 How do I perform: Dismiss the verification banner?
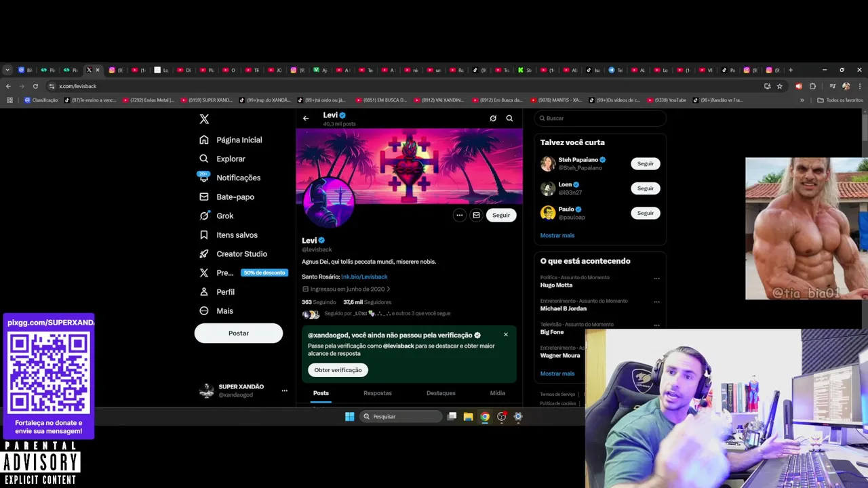click(x=506, y=334)
